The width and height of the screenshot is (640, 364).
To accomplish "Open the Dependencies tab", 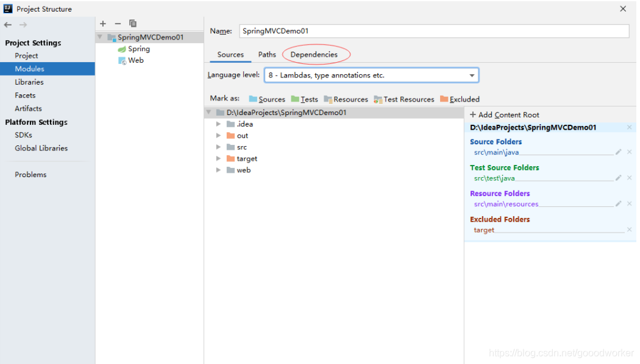I will [x=314, y=55].
